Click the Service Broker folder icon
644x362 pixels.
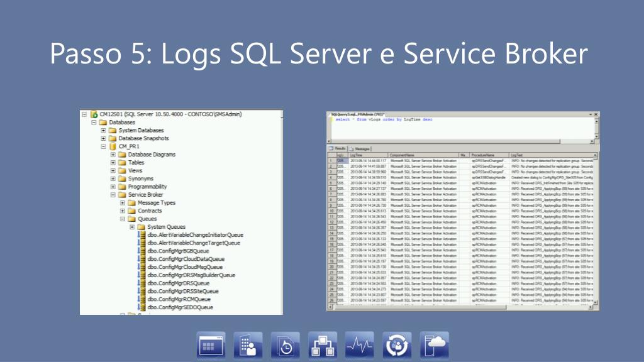122,195
